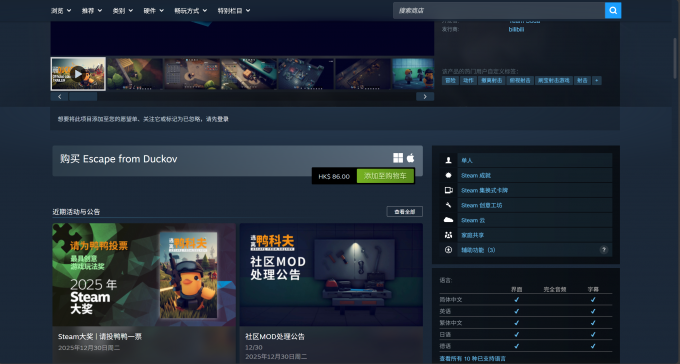Click the 繁体中文 language row

pyautogui.click(x=526, y=323)
